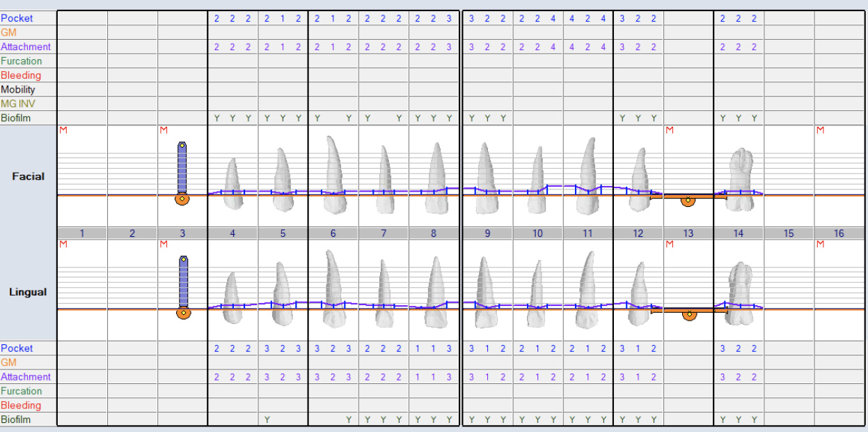Select the Mobility row label
The height and width of the screenshot is (432, 868).
18,90
